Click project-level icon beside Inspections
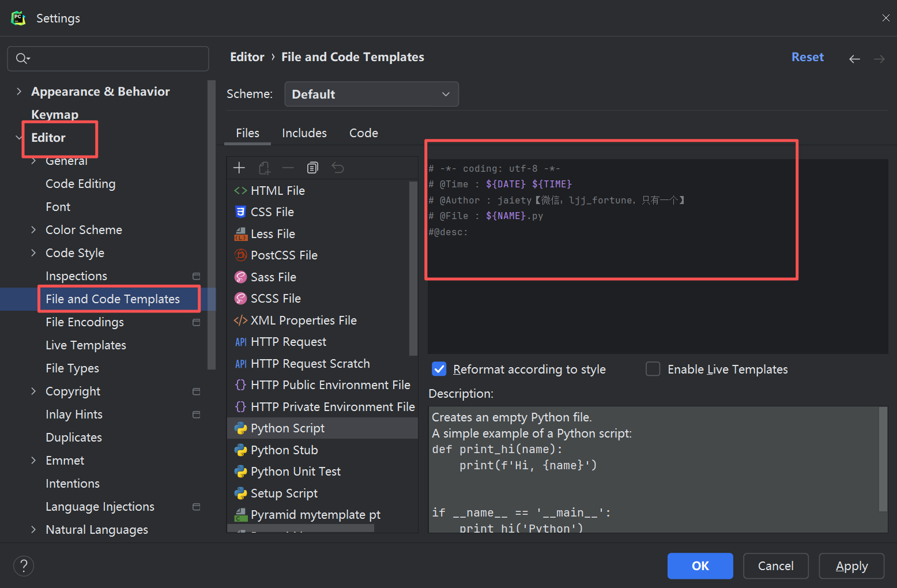Viewport: 897px width, 588px height. tap(196, 276)
